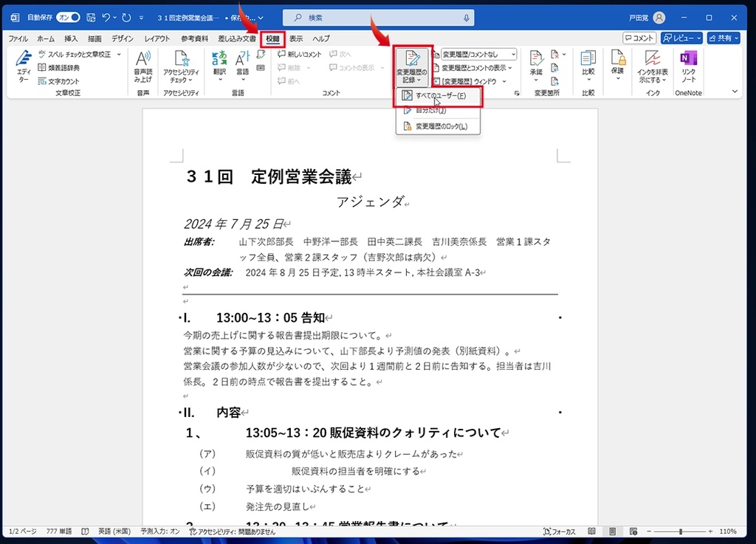Toggle the AutoSave (自動保存) switch

point(68,18)
